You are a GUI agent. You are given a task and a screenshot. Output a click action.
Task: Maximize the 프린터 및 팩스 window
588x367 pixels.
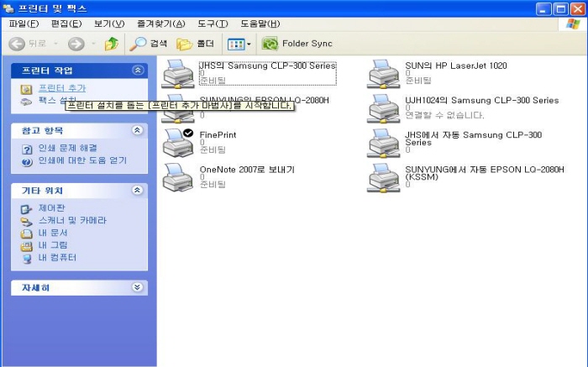[x=561, y=9]
